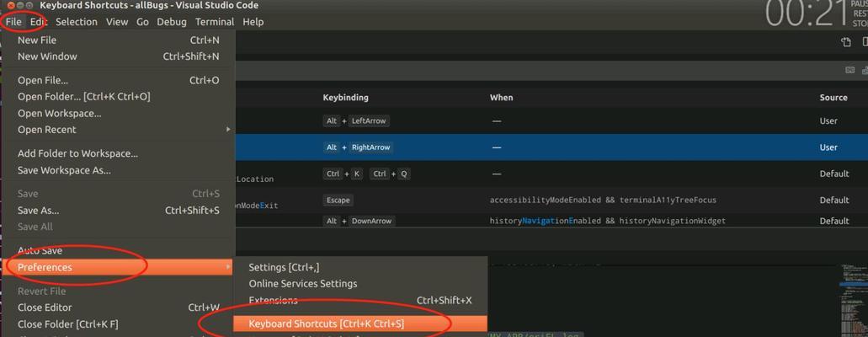Open Settings from Preferences submenu
The width and height of the screenshot is (868, 337).
[x=360, y=267]
